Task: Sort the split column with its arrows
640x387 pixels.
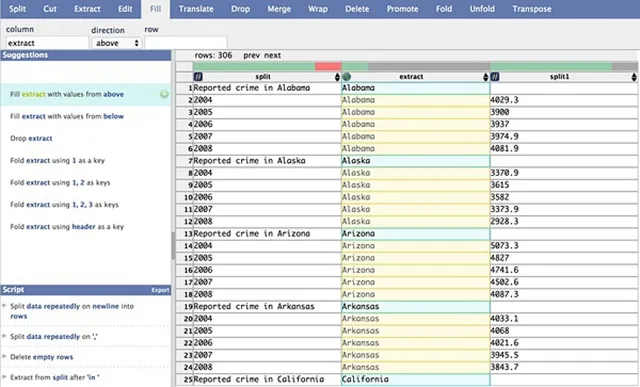Action: (x=337, y=77)
